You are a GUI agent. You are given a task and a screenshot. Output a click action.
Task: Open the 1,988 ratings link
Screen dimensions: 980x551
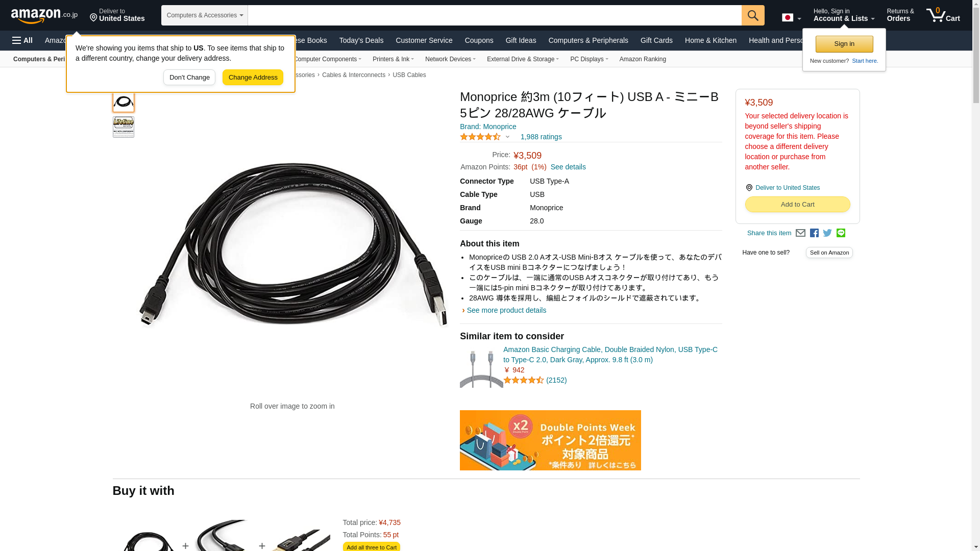pyautogui.click(x=541, y=137)
